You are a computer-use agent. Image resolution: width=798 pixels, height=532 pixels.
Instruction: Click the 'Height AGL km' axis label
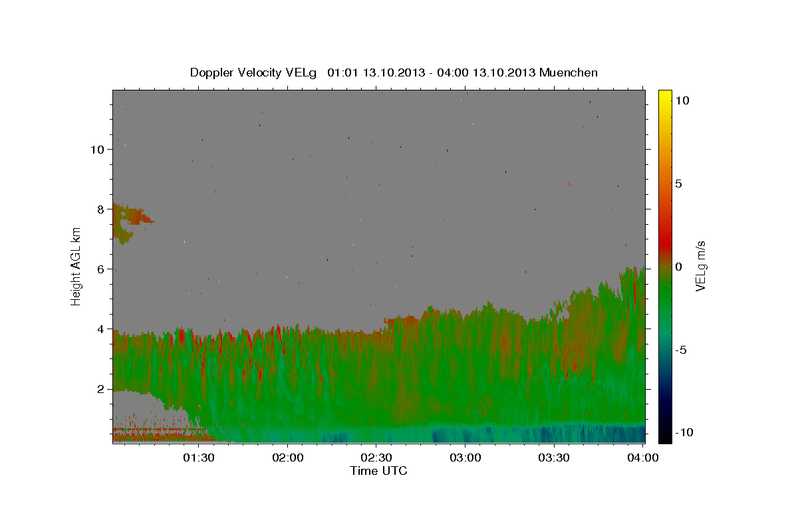[x=76, y=267]
